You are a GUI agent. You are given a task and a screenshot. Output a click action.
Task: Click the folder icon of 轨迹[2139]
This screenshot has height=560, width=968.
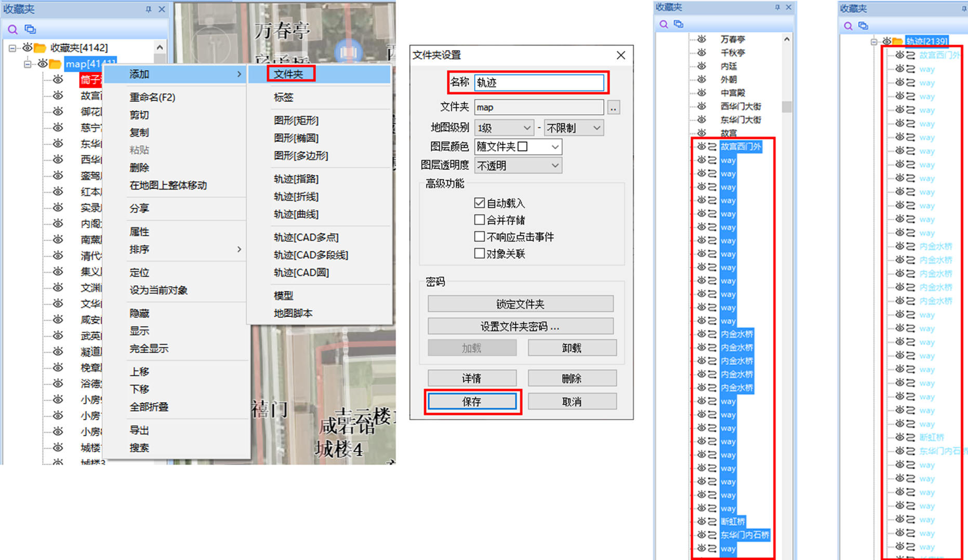[x=897, y=41]
